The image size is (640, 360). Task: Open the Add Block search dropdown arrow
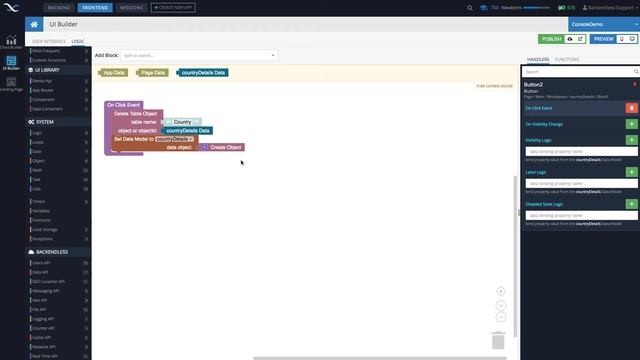(x=273, y=56)
